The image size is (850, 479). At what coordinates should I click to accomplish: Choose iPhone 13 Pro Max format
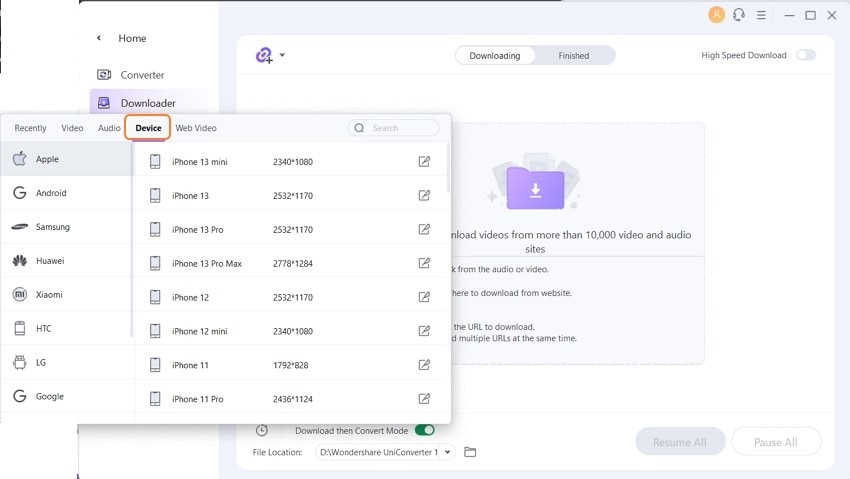291,263
